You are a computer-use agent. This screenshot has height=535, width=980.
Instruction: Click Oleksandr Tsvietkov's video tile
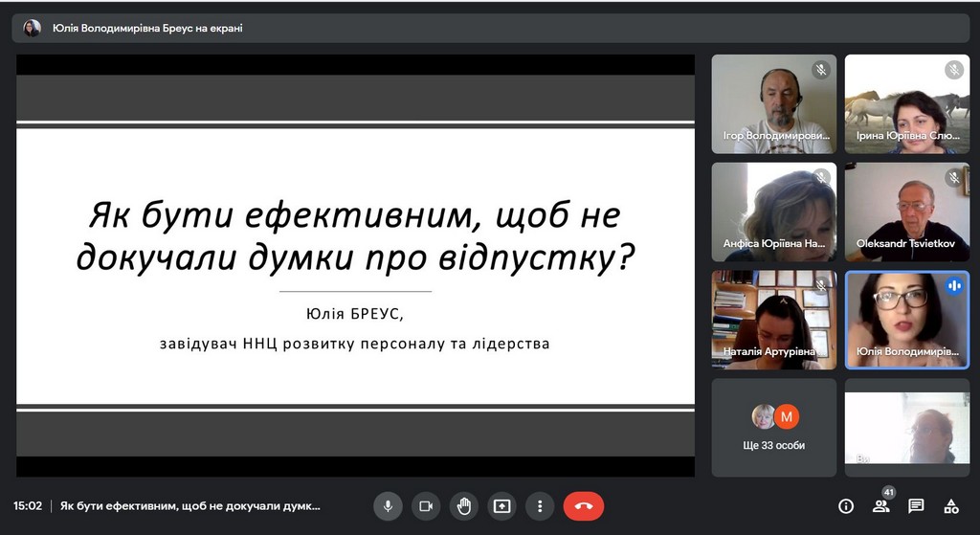click(x=906, y=212)
